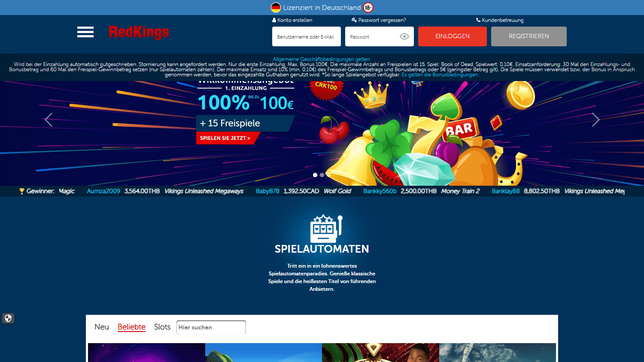Click the German flag icon

coord(276,7)
